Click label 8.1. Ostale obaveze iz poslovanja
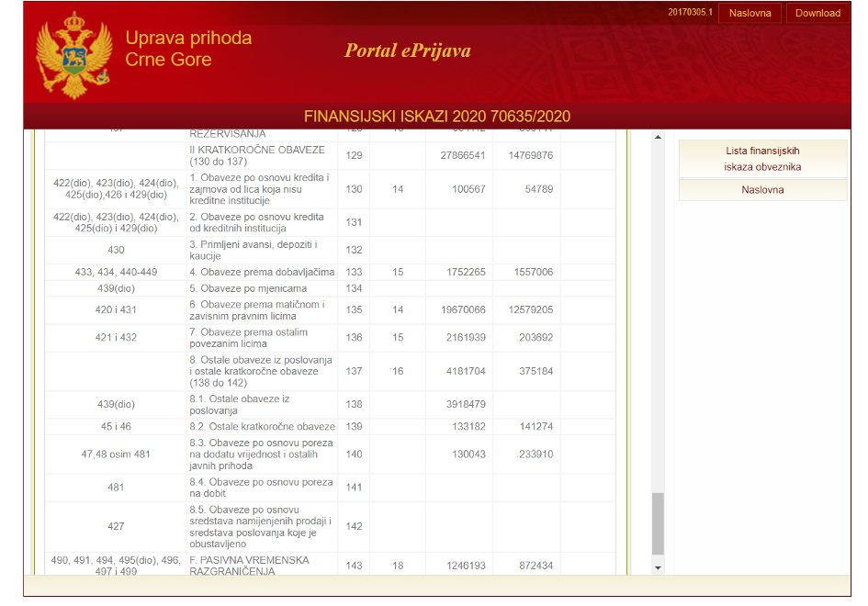 coord(239,405)
